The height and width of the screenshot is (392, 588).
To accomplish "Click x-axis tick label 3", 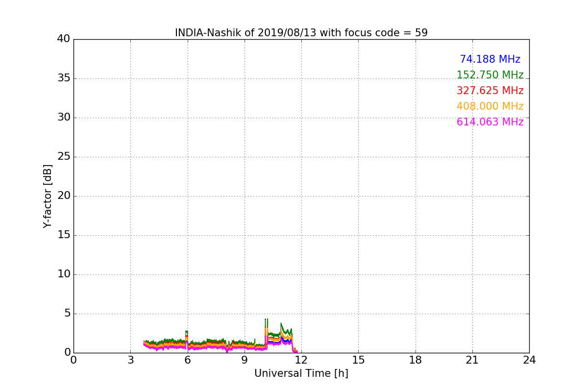I will tap(130, 360).
